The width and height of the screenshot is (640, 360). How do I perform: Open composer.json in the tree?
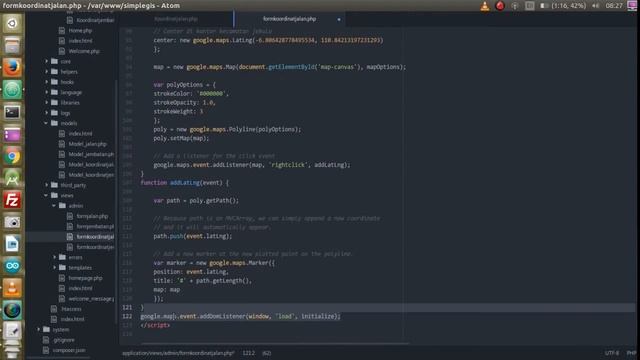click(69, 350)
